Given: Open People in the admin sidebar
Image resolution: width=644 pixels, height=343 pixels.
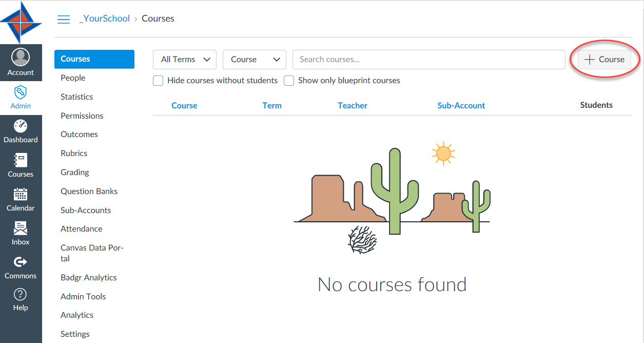Looking at the screenshot, I should click(73, 78).
